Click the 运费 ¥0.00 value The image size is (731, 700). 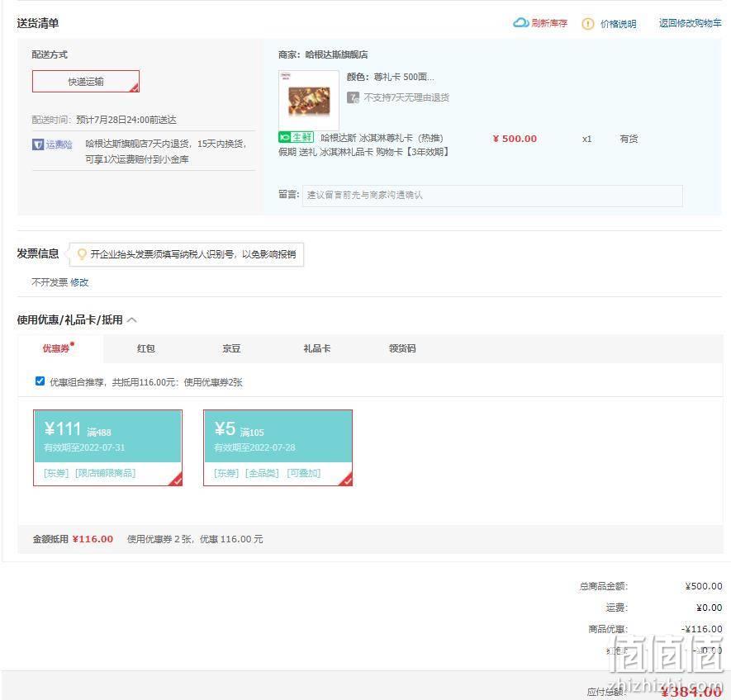[709, 608]
